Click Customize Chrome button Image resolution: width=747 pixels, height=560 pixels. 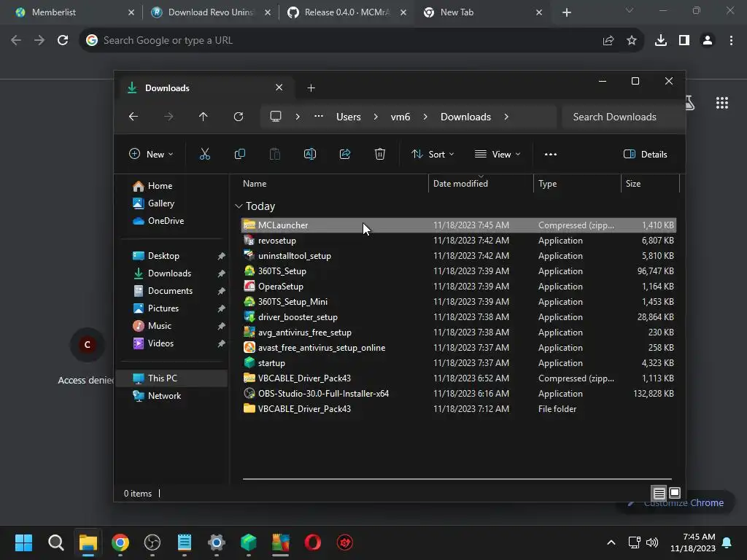pyautogui.click(x=676, y=503)
